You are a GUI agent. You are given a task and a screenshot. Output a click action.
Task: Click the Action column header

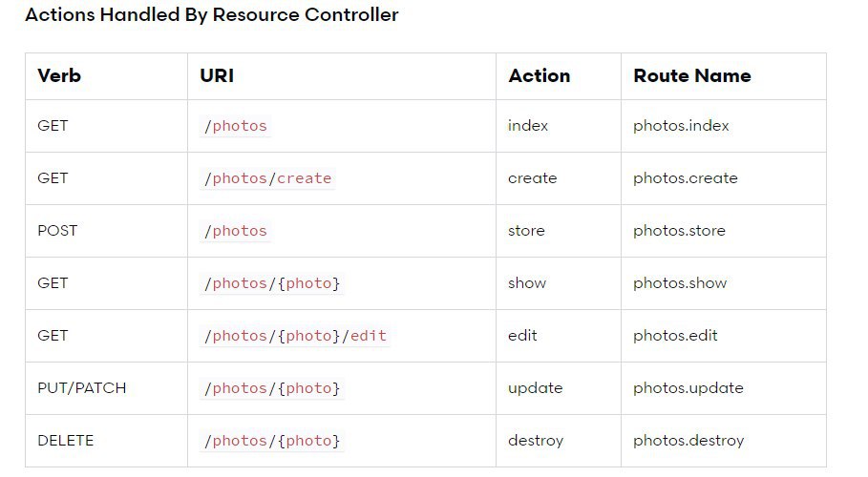click(x=540, y=75)
